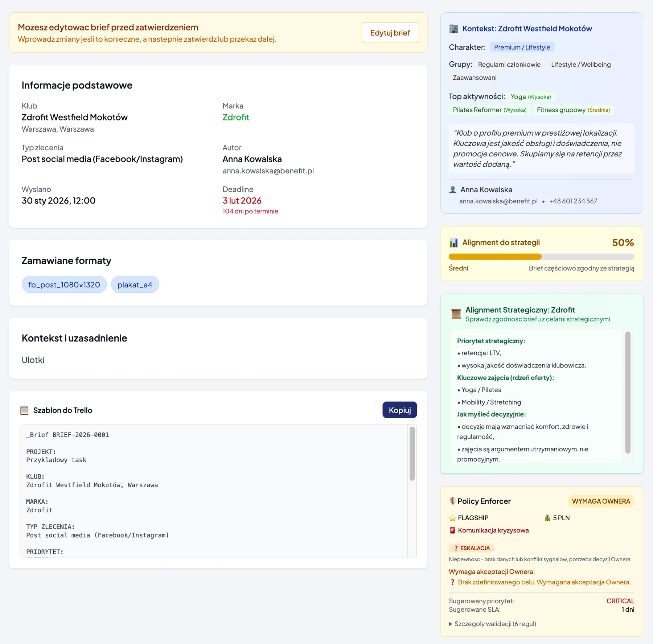
Task: Copy the Trello template with Kopiuj
Action: (399, 410)
